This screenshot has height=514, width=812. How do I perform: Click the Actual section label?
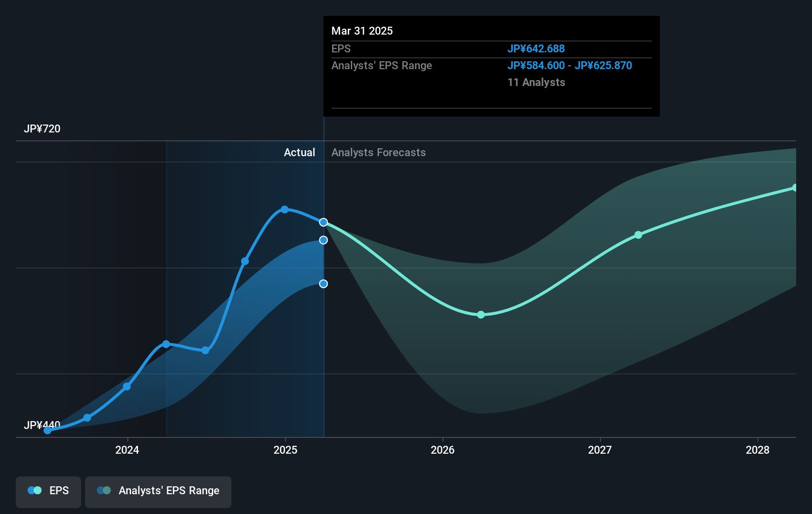pos(299,153)
